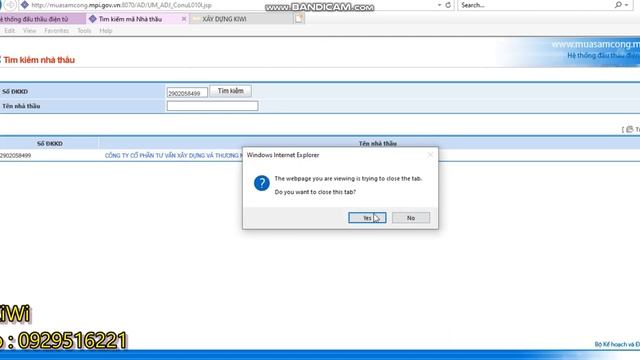Click the Số ĐKKD column header
640x360 pixels.
(x=49, y=144)
